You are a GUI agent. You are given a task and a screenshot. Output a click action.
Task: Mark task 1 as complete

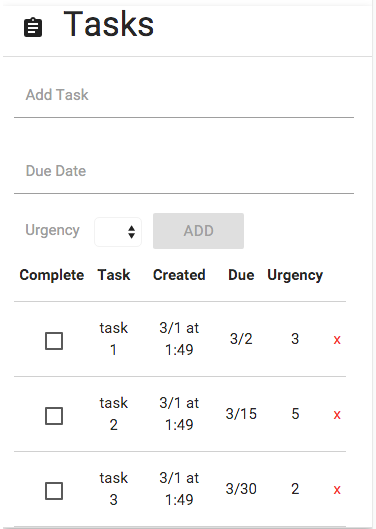[54, 341]
